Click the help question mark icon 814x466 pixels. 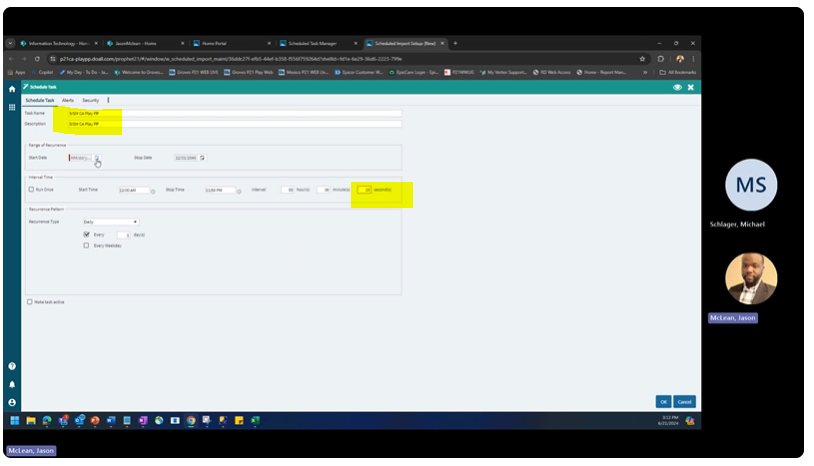point(12,367)
